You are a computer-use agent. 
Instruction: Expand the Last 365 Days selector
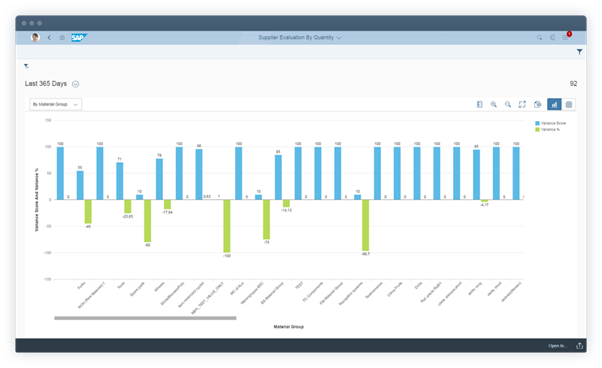click(x=76, y=84)
